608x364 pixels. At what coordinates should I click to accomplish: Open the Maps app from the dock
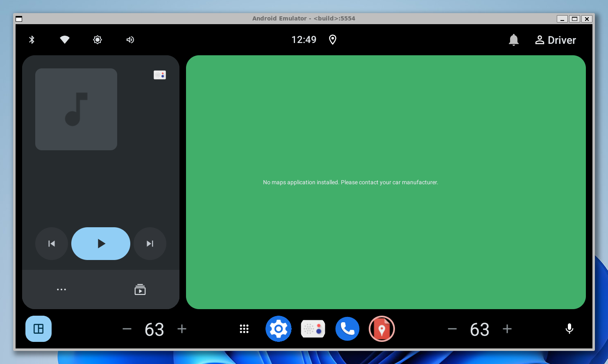click(x=381, y=329)
